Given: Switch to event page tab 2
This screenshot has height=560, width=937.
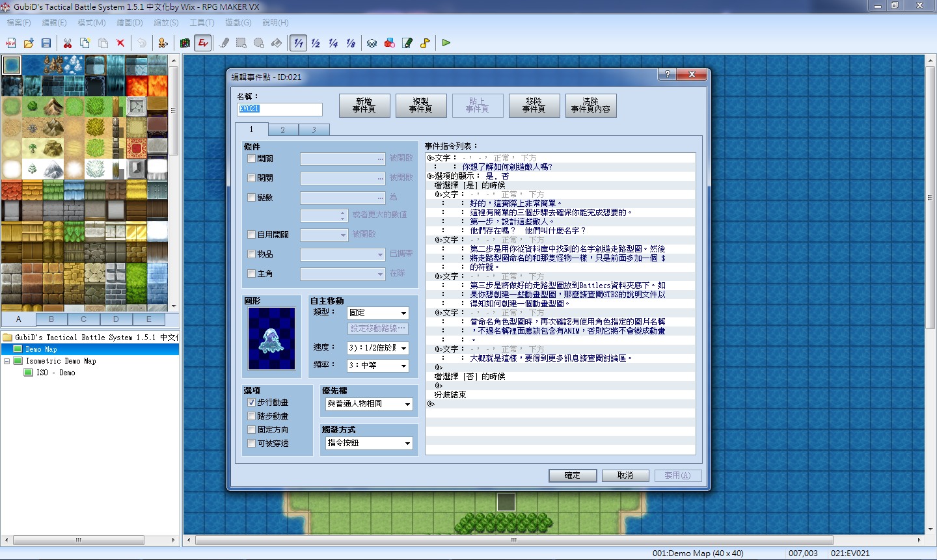Looking at the screenshot, I should pos(283,130).
